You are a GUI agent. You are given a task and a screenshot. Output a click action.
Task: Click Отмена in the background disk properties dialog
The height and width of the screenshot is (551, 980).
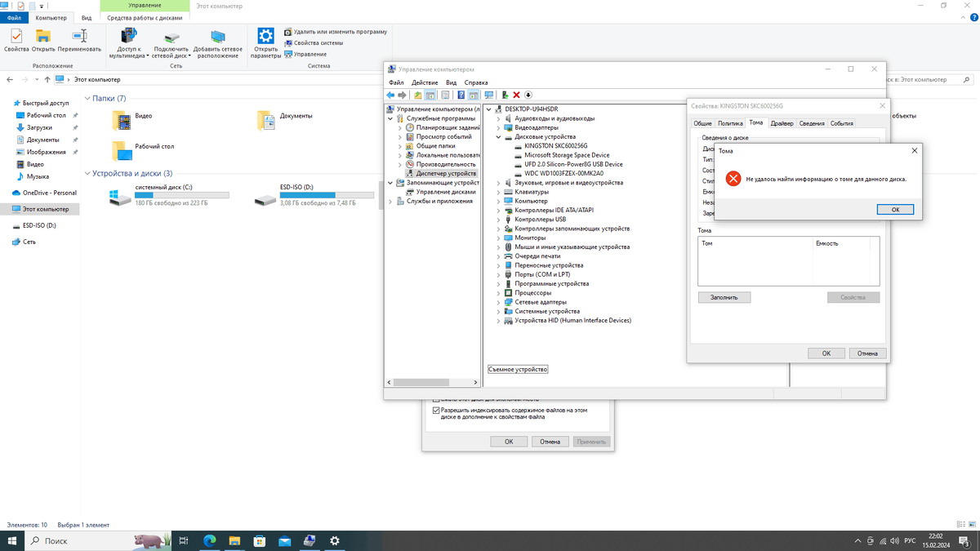(550, 442)
